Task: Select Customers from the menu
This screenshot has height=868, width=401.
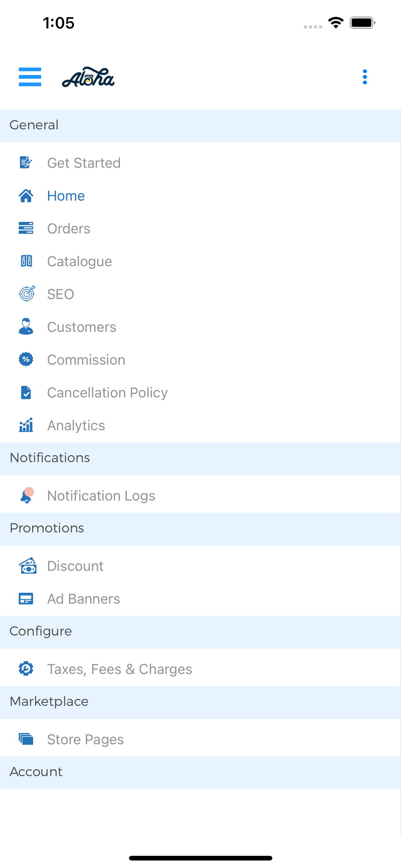Action: coord(200,327)
